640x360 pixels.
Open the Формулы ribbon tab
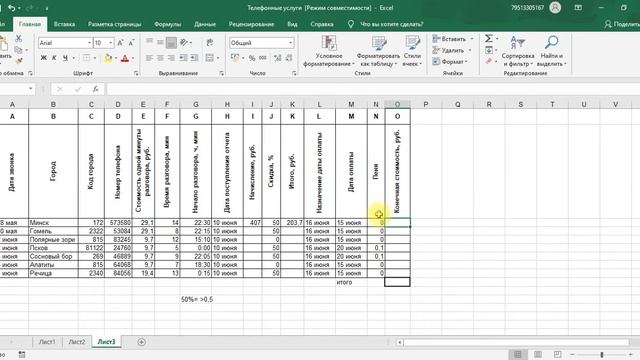pos(167,24)
